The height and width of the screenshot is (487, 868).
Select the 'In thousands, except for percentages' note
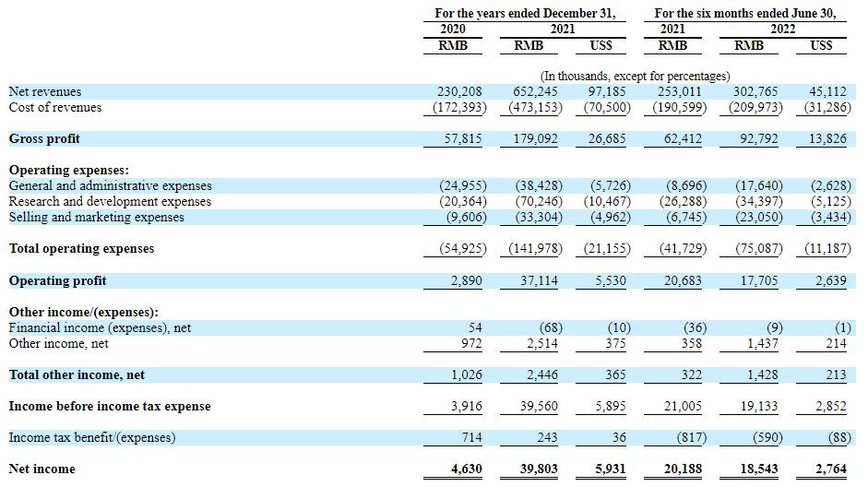(635, 76)
